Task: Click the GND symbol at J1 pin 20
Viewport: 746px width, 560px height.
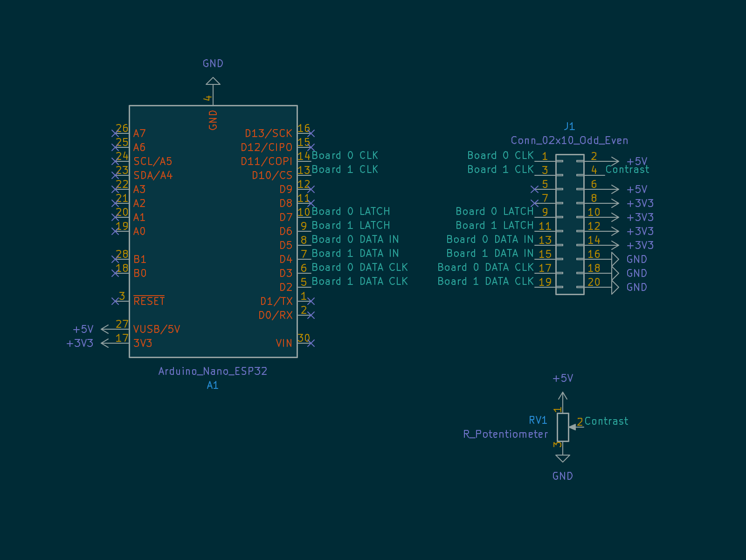Action: [615, 287]
